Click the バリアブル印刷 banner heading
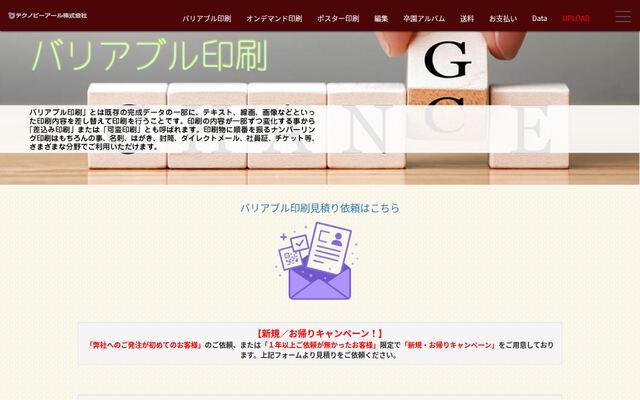 [150, 55]
